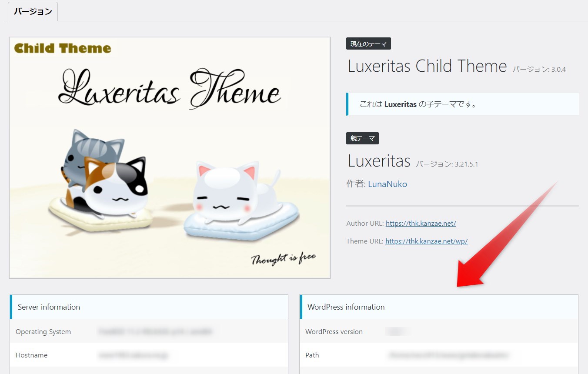
Task: Click the Luxeritas Child Theme title
Action: (x=427, y=66)
